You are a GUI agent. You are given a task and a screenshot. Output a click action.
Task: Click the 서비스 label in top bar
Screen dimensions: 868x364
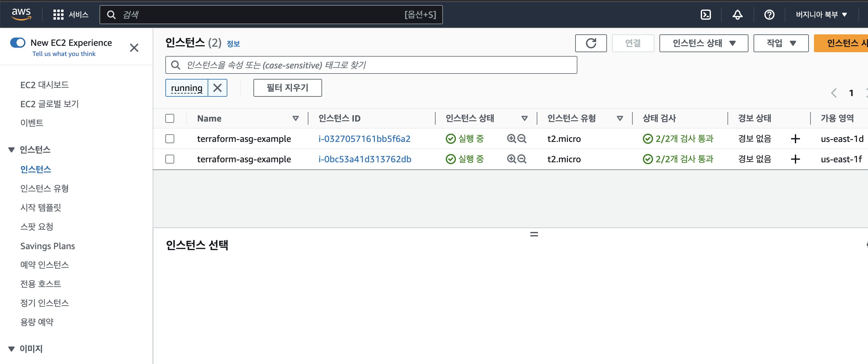pos(78,15)
